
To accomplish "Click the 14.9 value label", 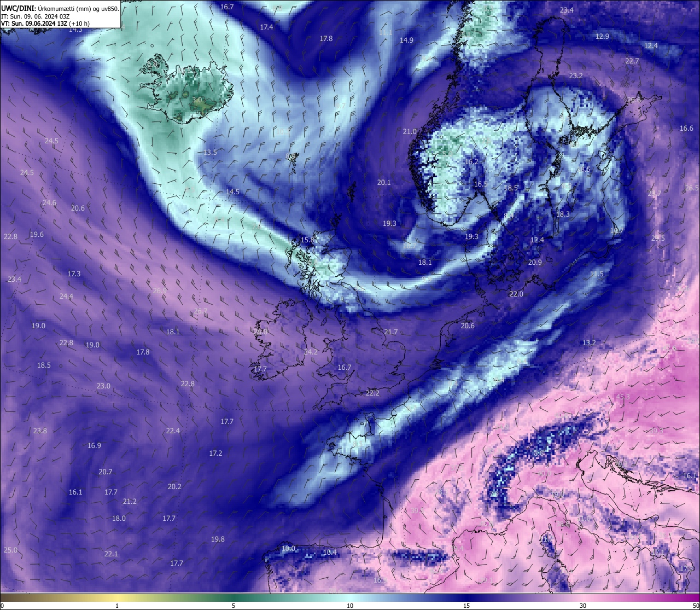I will point(406,40).
